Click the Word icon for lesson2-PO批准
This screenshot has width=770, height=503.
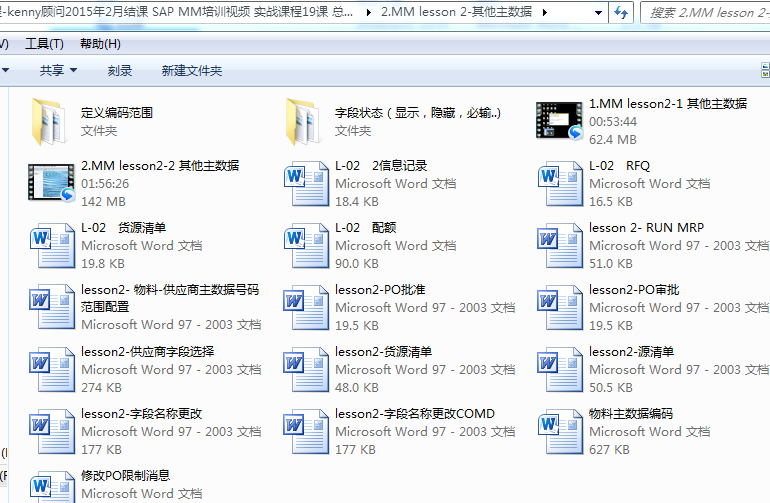[306, 307]
